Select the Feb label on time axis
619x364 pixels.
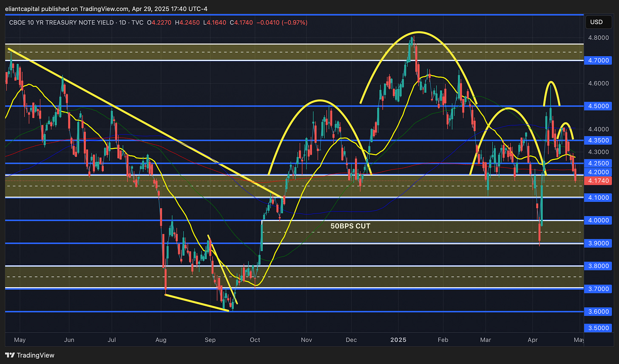tap(443, 340)
